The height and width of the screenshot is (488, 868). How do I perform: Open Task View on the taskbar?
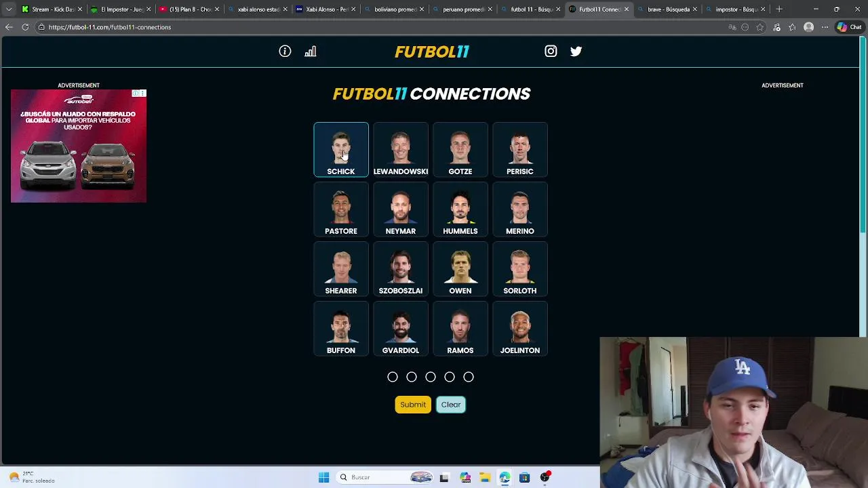pos(444,477)
